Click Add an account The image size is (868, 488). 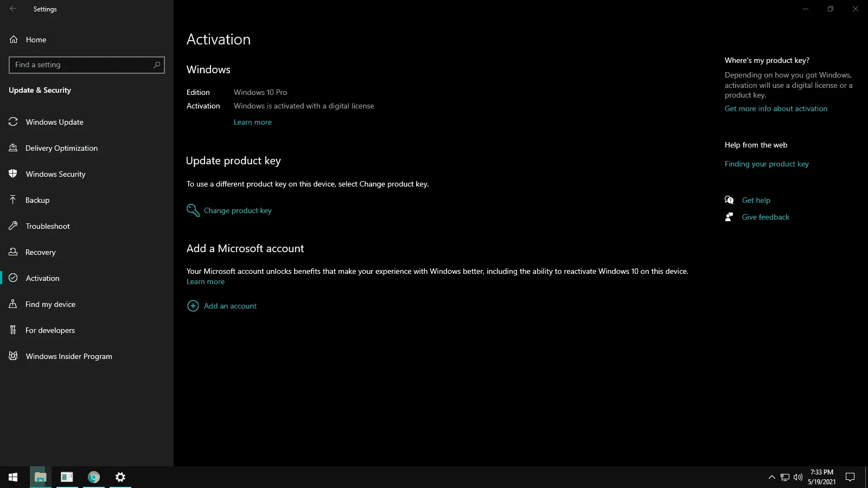point(230,306)
